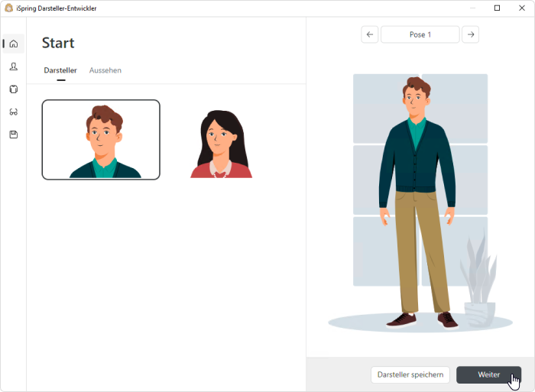Click the Weiter button
The height and width of the screenshot is (392, 535).
pos(488,374)
